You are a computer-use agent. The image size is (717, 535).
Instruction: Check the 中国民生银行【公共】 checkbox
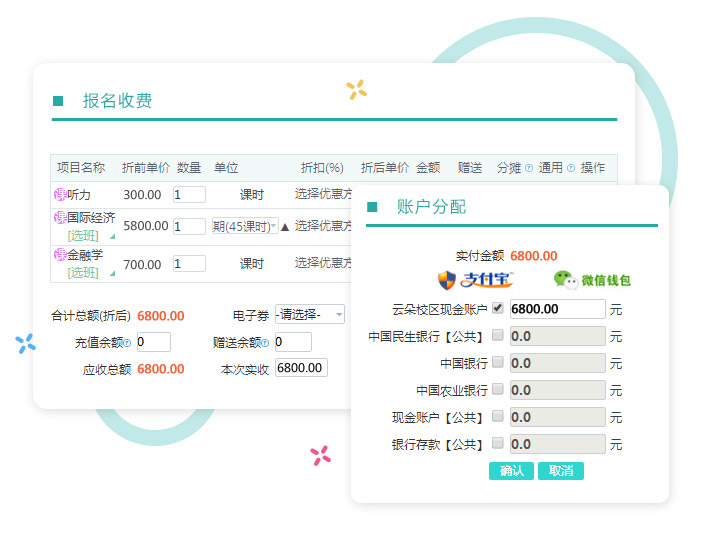click(498, 336)
